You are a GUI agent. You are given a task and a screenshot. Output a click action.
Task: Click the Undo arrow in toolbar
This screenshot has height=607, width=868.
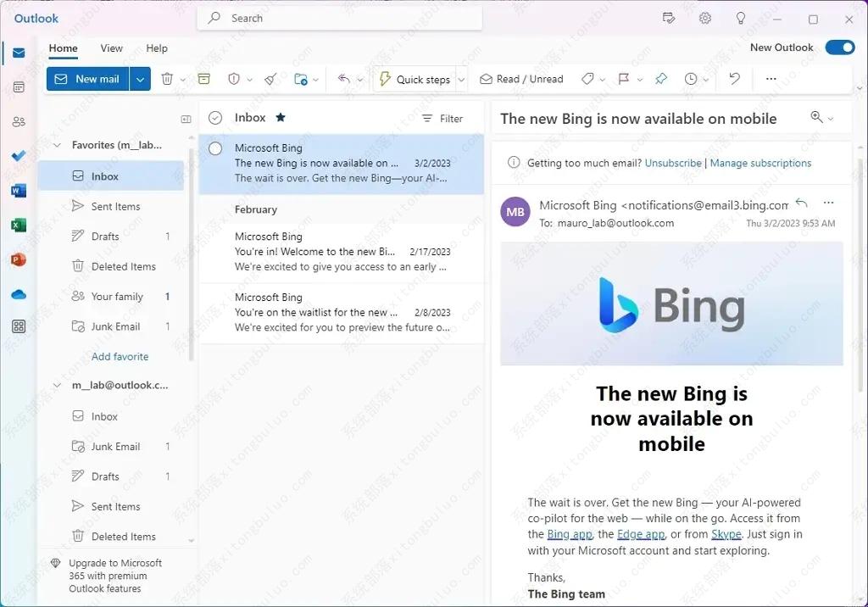[x=735, y=79]
